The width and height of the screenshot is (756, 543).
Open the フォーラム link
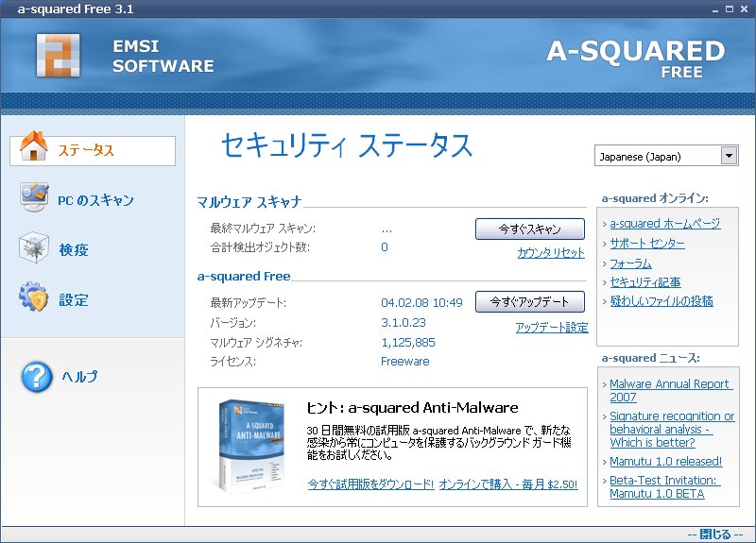click(630, 263)
